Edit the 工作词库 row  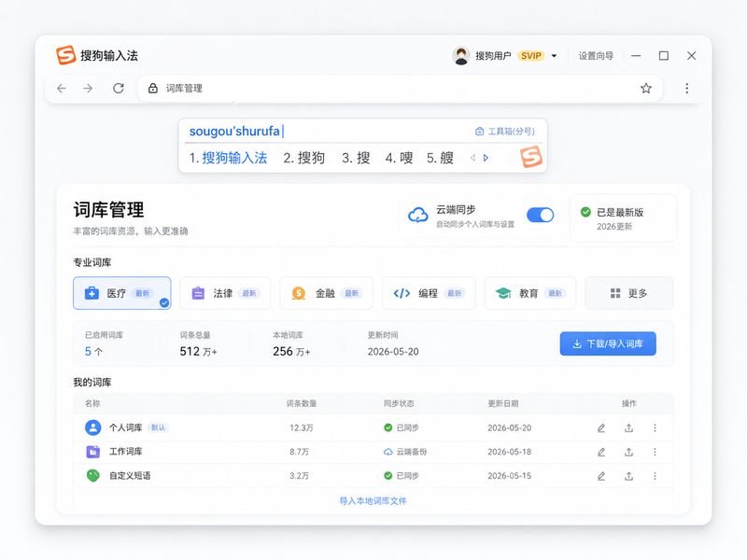pos(601,452)
